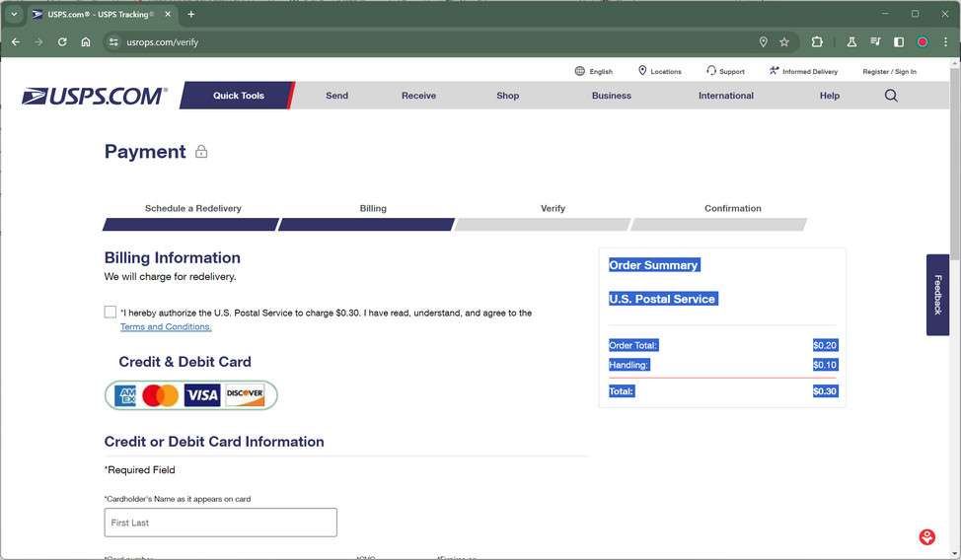Open Register / Sign In
This screenshot has height=560, width=961.
point(889,72)
